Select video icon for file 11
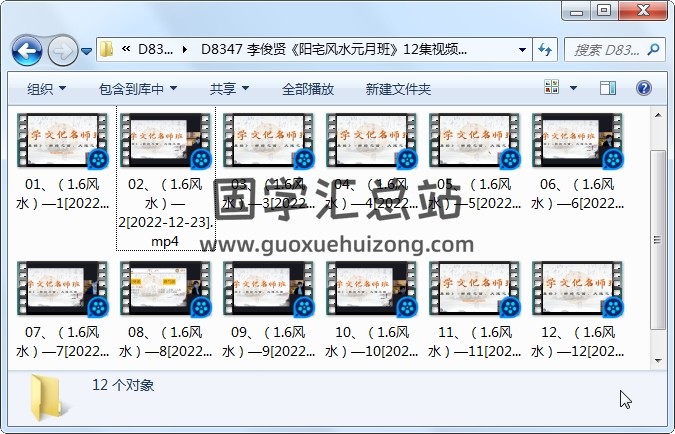The width and height of the screenshot is (675, 434). pyautogui.click(x=474, y=289)
